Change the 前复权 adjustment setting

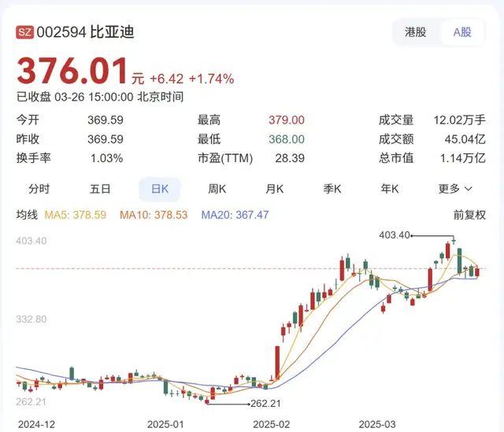[x=469, y=215]
